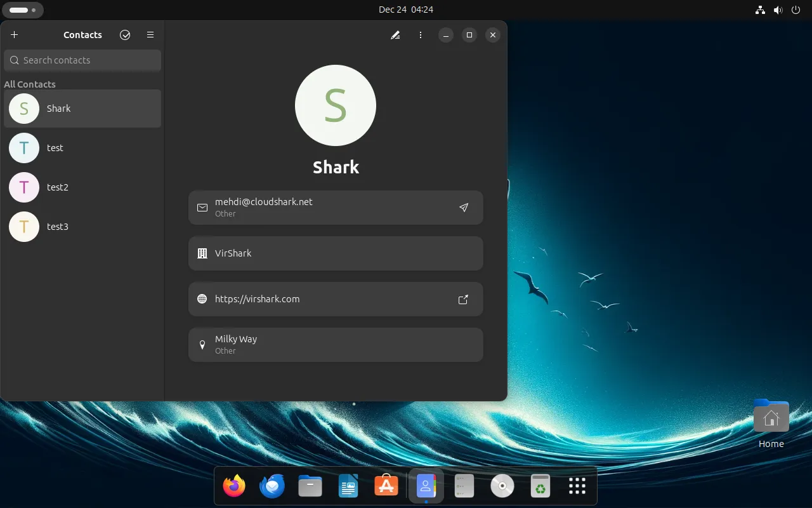Enable contact selection mode checkmark icon

125,35
